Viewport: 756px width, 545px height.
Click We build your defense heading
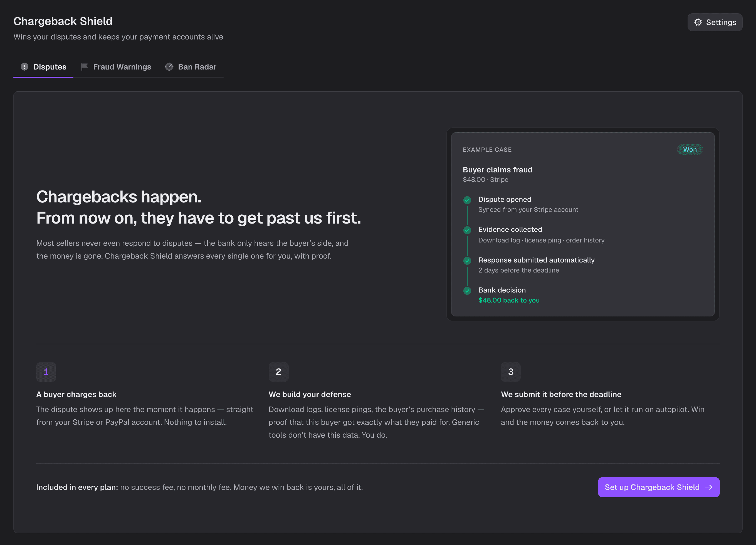[310, 394]
